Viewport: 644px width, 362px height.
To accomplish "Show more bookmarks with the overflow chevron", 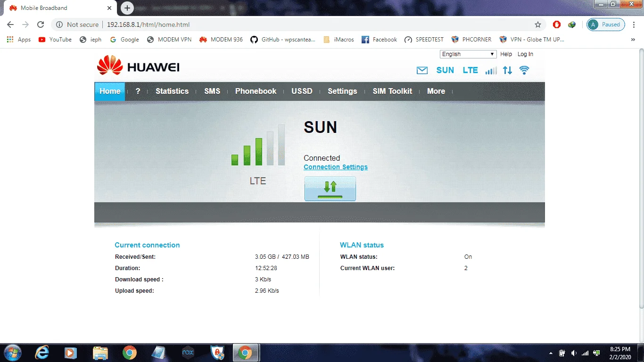I will click(633, 40).
